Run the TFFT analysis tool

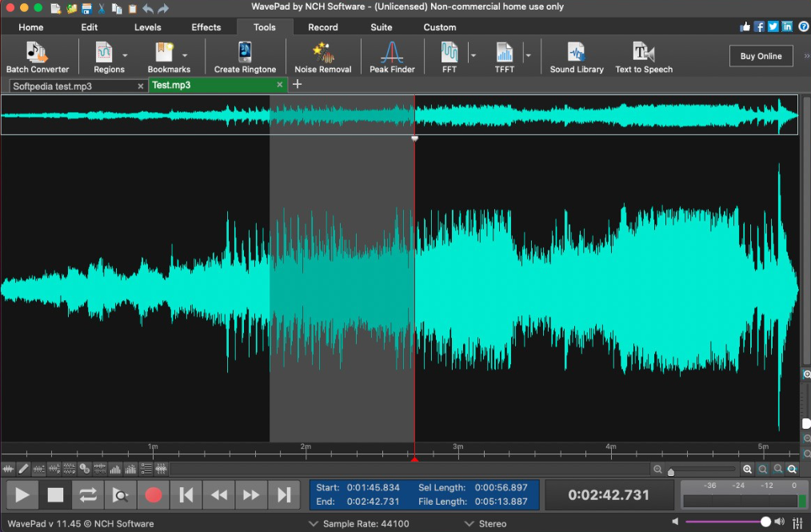[505, 57]
